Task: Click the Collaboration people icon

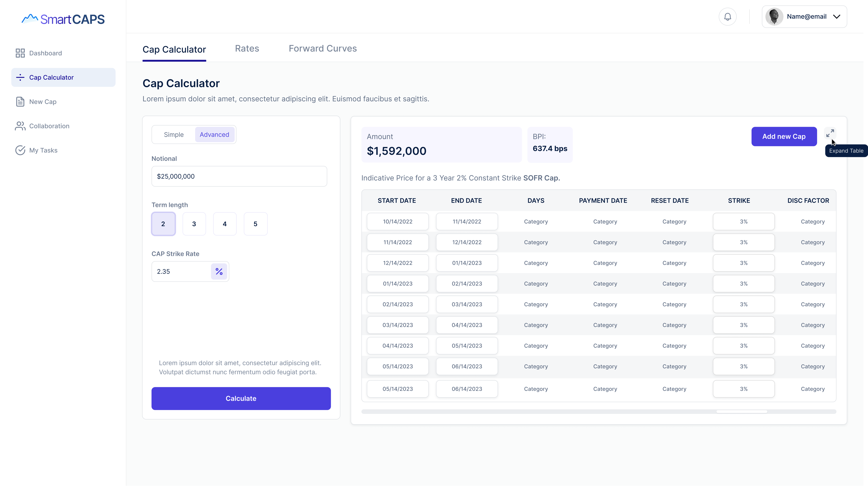Action: tap(20, 126)
